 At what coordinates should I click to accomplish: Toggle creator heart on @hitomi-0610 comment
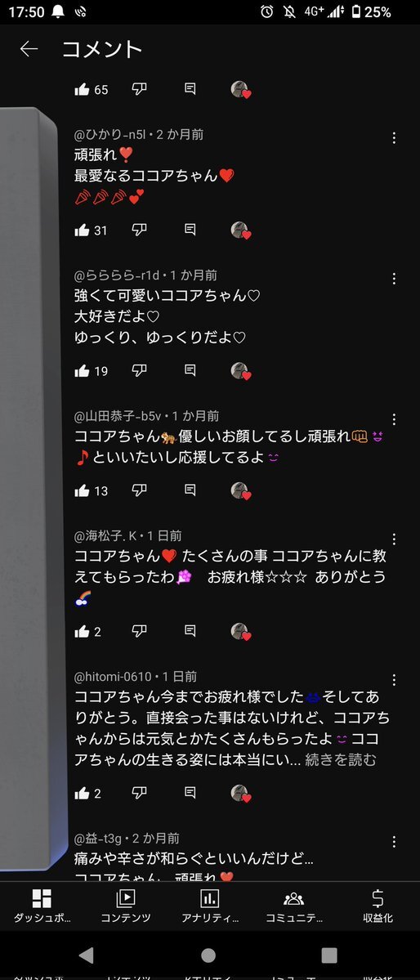click(240, 793)
